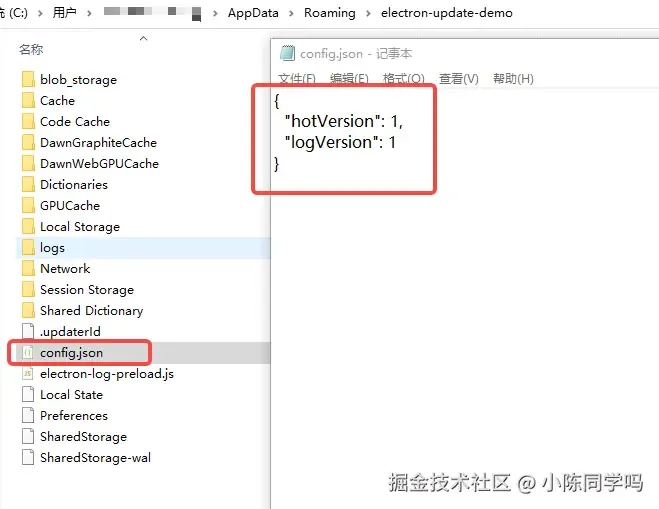
Task: Expand chevron before AppData breadcrumb
Action: (215, 13)
